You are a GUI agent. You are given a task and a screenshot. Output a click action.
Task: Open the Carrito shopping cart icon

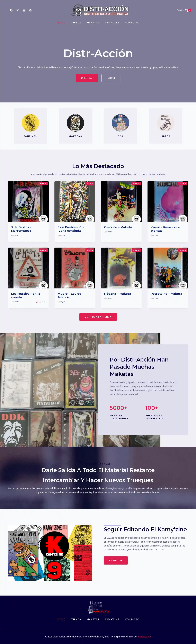[x=186, y=10]
